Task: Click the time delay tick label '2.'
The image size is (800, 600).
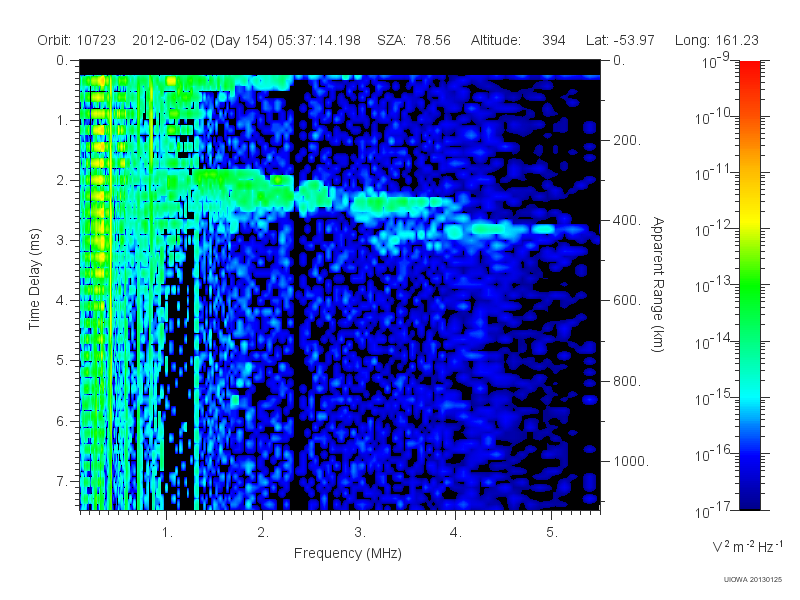Action: pyautogui.click(x=62, y=181)
